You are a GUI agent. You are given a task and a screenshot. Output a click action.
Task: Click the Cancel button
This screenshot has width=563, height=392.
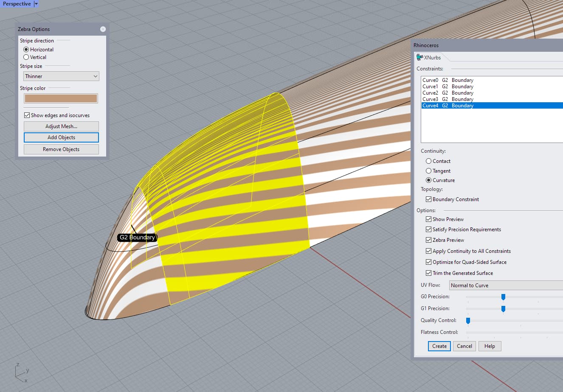464,346
